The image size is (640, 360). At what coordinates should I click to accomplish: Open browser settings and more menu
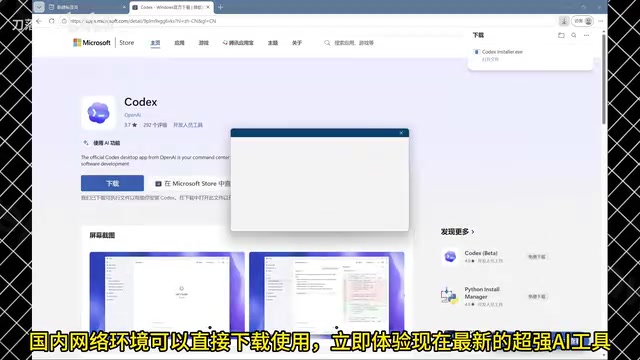click(x=600, y=21)
